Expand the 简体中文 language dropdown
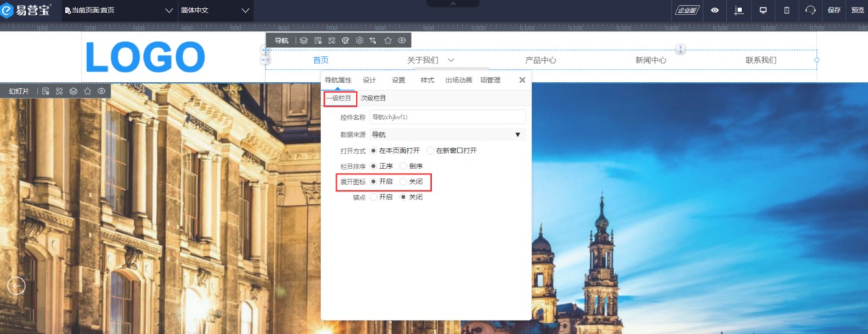 point(215,10)
